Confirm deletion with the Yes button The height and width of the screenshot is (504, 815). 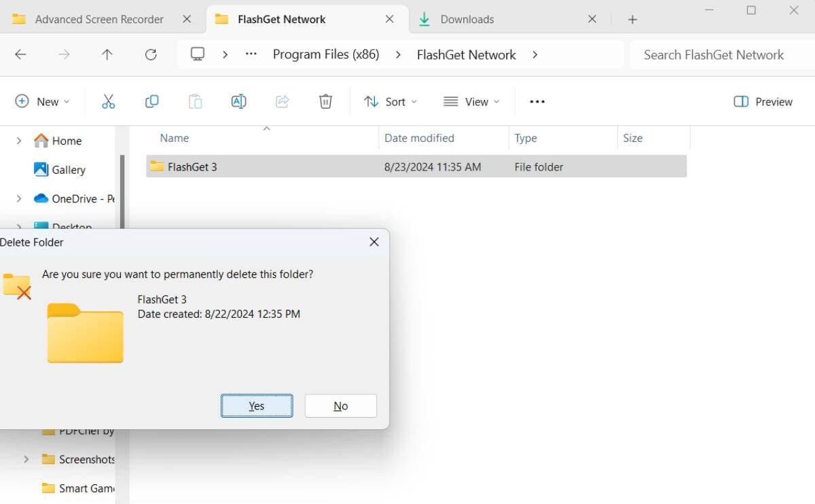point(257,406)
